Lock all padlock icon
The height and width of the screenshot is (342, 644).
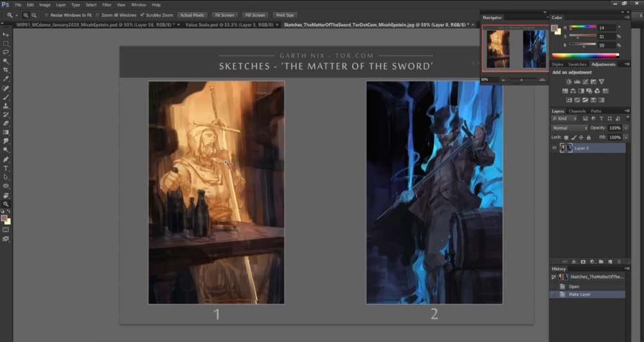click(x=588, y=138)
